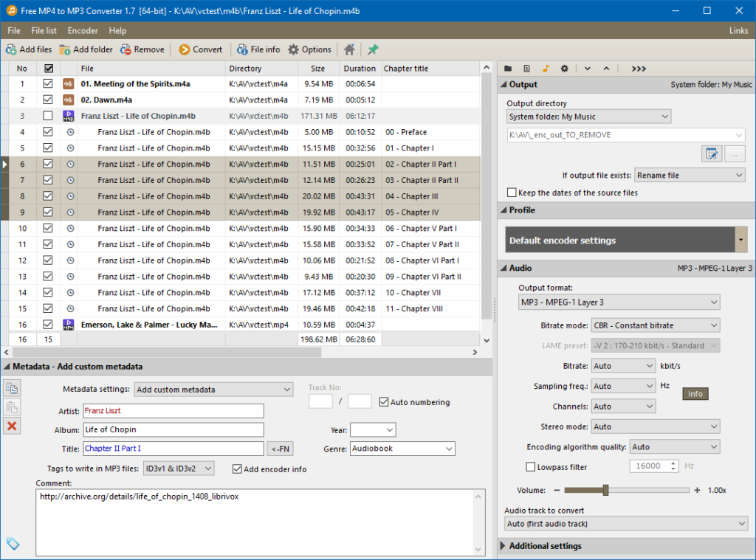
Task: Click the M4B icon of row 3
Action: tap(69, 116)
